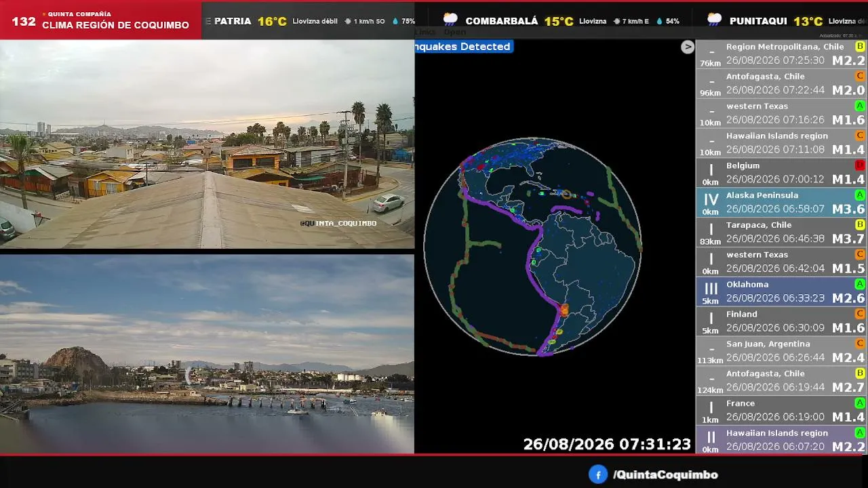Open the faded Open menu item
868x488 pixels.
pyautogui.click(x=454, y=32)
